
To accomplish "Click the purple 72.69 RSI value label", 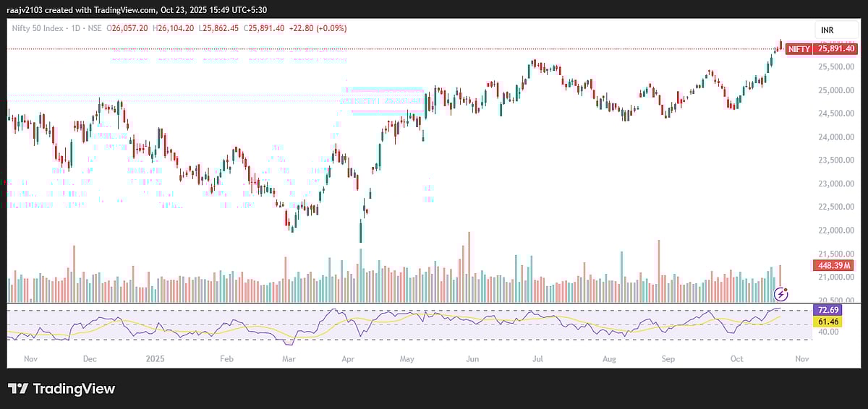I will [830, 309].
